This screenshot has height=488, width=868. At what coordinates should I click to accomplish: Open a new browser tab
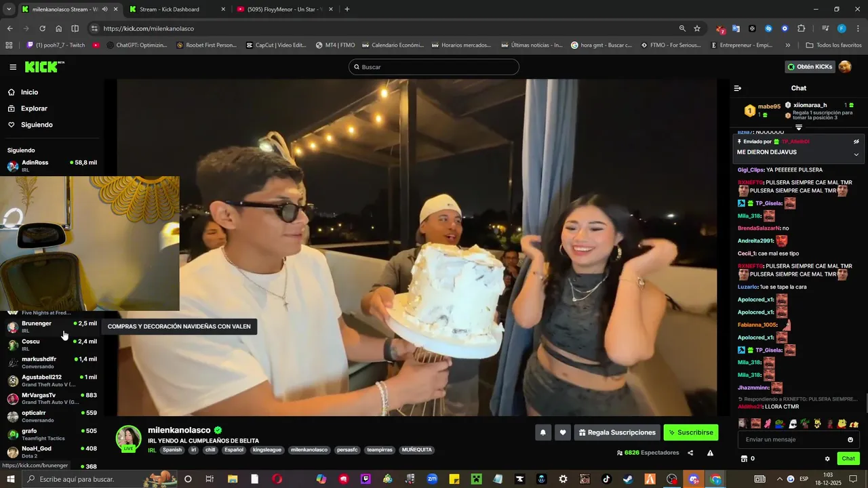tap(347, 9)
